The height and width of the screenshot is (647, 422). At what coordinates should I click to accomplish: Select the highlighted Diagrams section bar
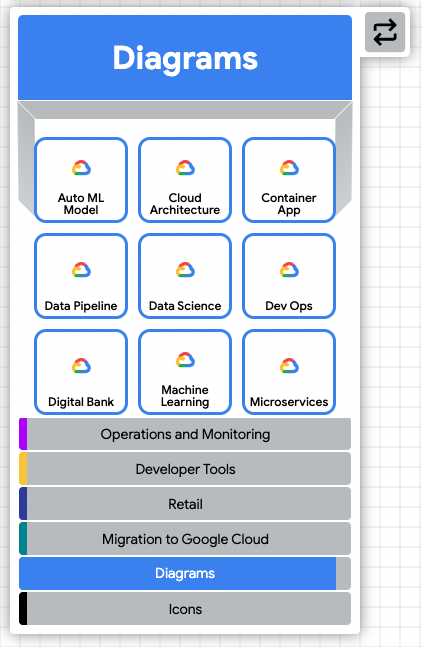[x=185, y=574]
